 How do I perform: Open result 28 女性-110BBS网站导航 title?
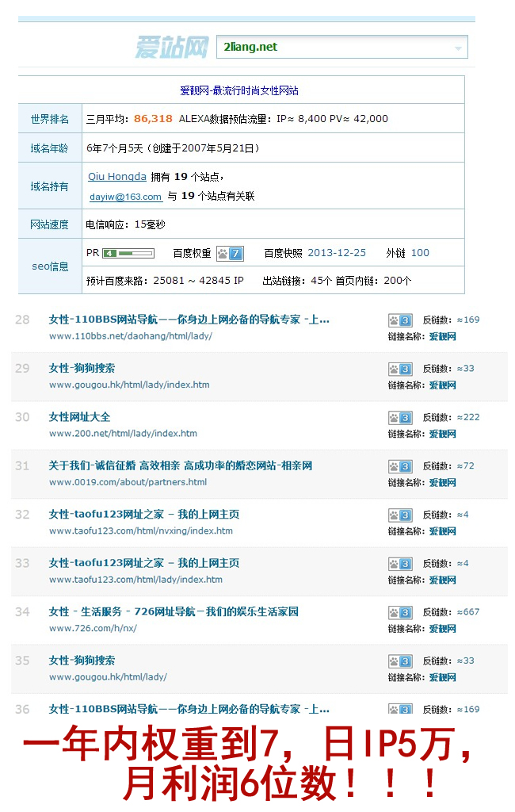coord(189,320)
